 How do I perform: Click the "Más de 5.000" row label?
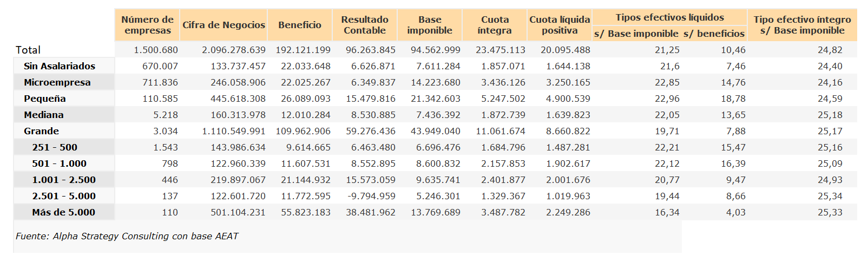tap(63, 212)
